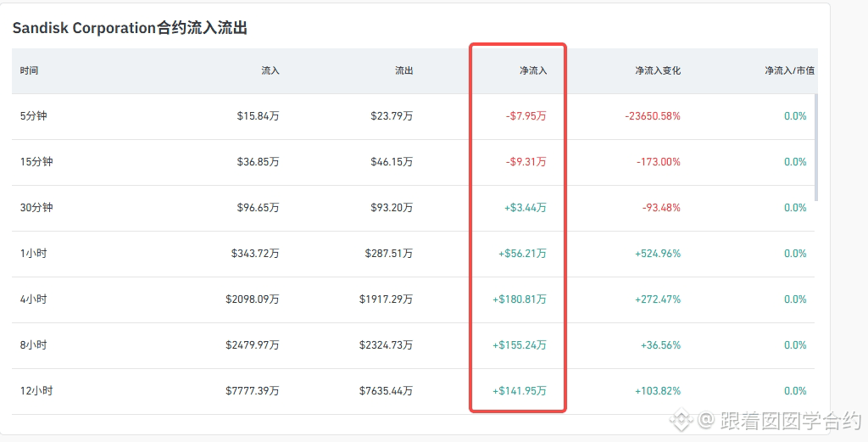Screen dimensions: 868x442
Task: Click change value +36.56%
Action: [661, 345]
